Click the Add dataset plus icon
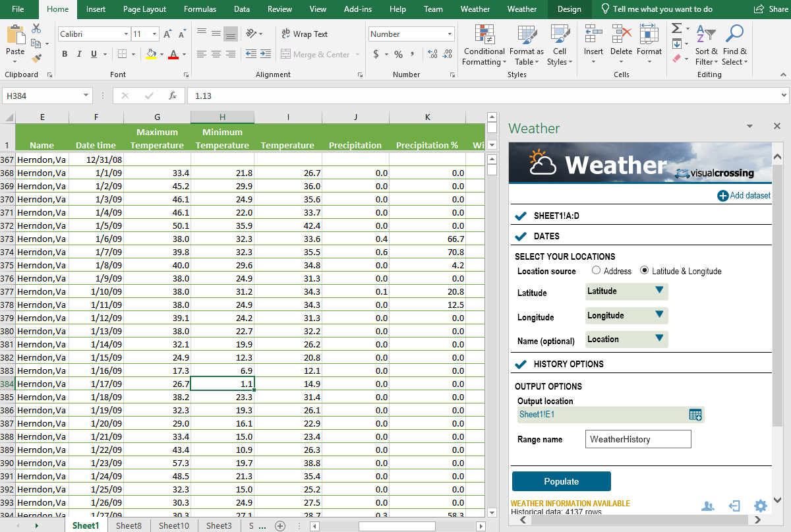 722,195
